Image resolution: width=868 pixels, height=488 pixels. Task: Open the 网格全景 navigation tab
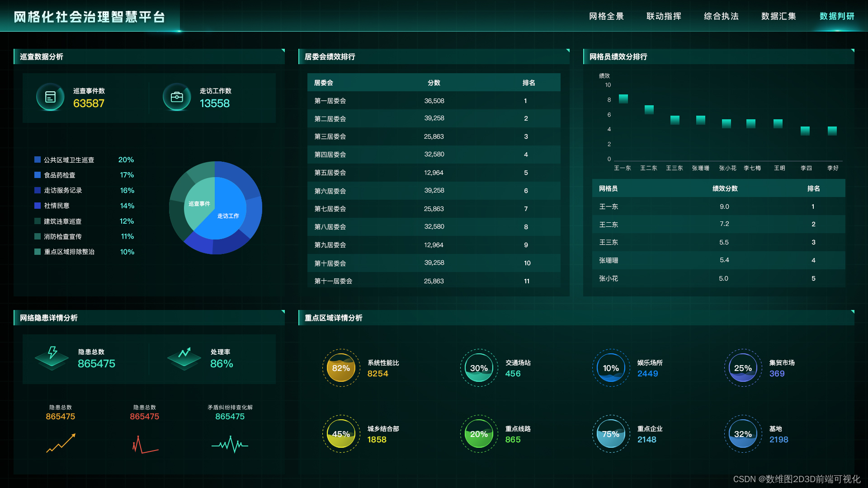coord(606,16)
